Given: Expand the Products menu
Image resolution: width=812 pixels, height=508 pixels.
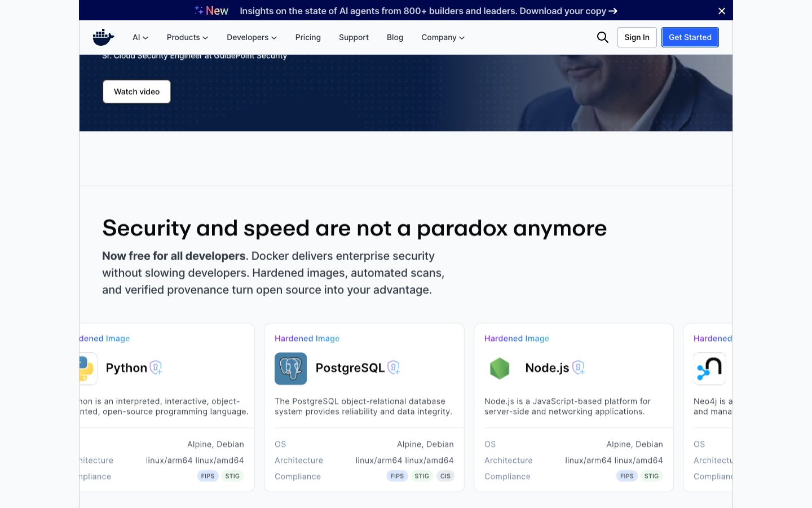Looking at the screenshot, I should 187,37.
